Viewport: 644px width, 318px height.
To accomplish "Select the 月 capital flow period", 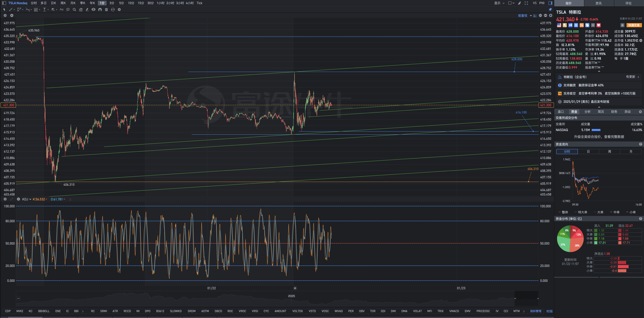I will coord(631,152).
